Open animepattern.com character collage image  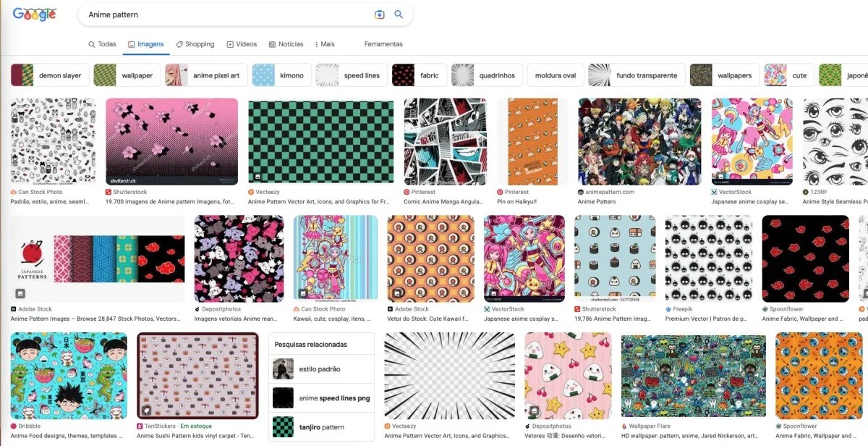coord(639,141)
